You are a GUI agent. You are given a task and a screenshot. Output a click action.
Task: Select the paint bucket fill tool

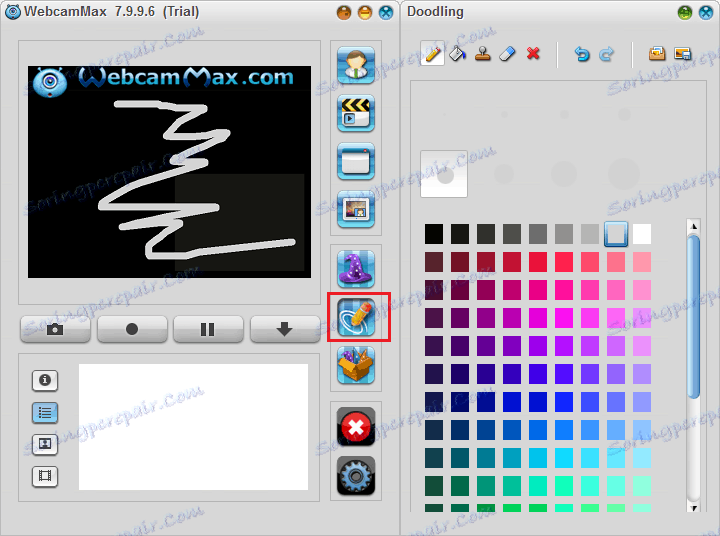pyautogui.click(x=457, y=54)
